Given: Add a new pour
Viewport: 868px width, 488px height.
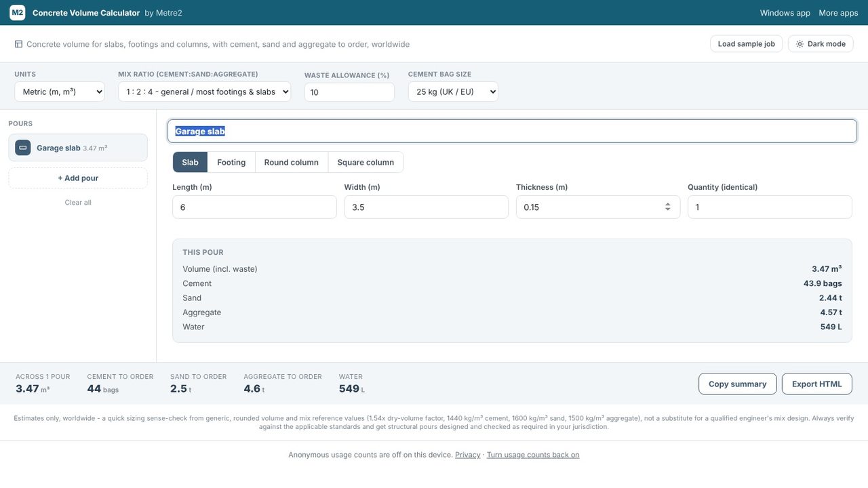Looking at the screenshot, I should point(78,178).
